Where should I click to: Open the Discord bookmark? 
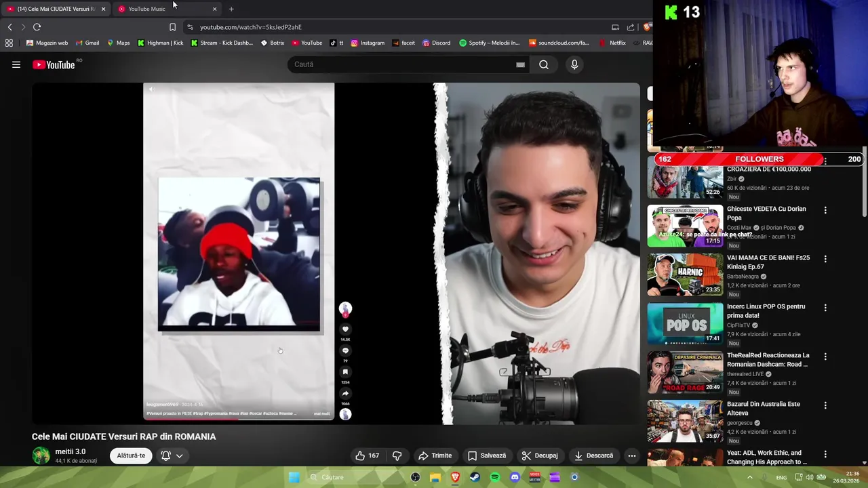[x=436, y=43]
